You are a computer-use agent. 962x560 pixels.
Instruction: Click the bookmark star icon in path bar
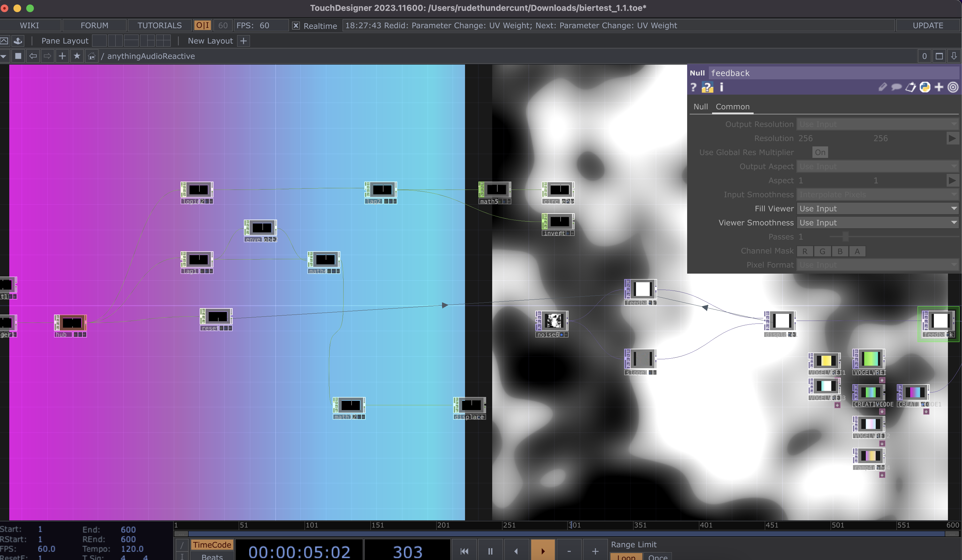point(77,56)
